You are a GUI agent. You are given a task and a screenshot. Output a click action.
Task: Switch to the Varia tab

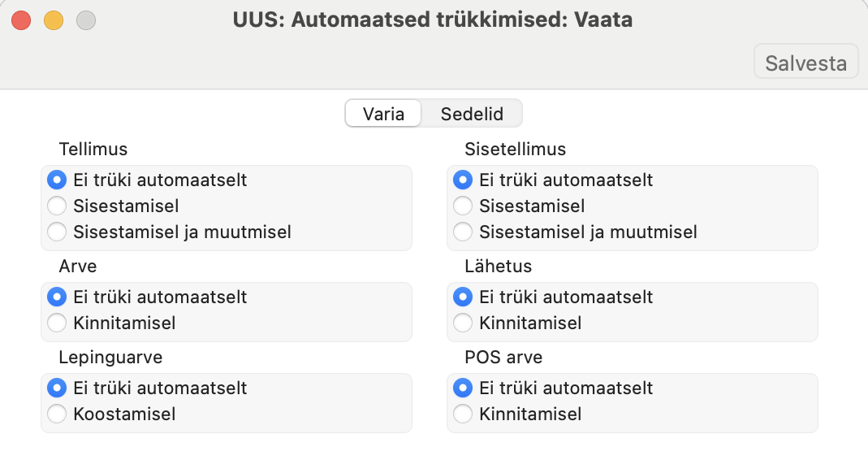(383, 114)
